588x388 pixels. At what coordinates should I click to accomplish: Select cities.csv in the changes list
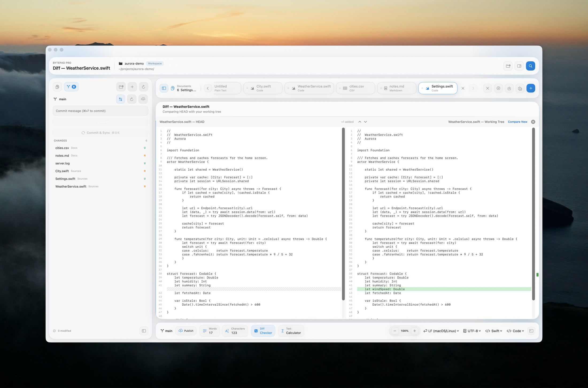pyautogui.click(x=100, y=148)
